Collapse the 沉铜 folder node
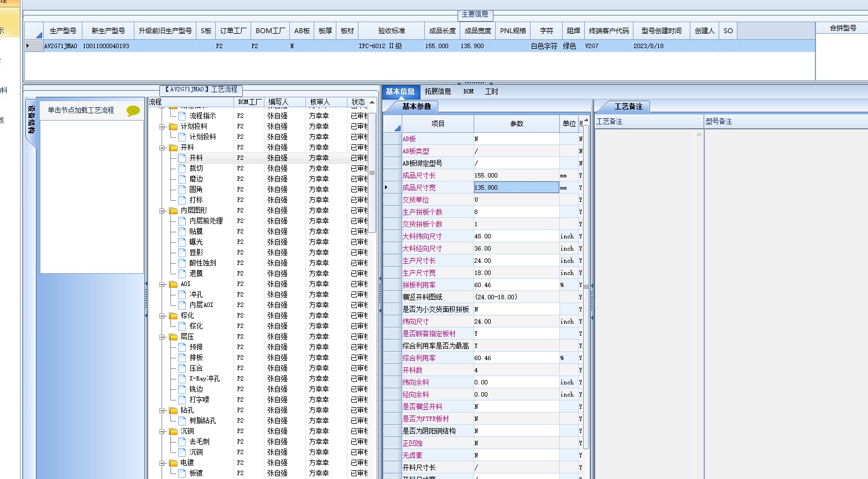Viewport: 868px width, 479px height. click(163, 431)
